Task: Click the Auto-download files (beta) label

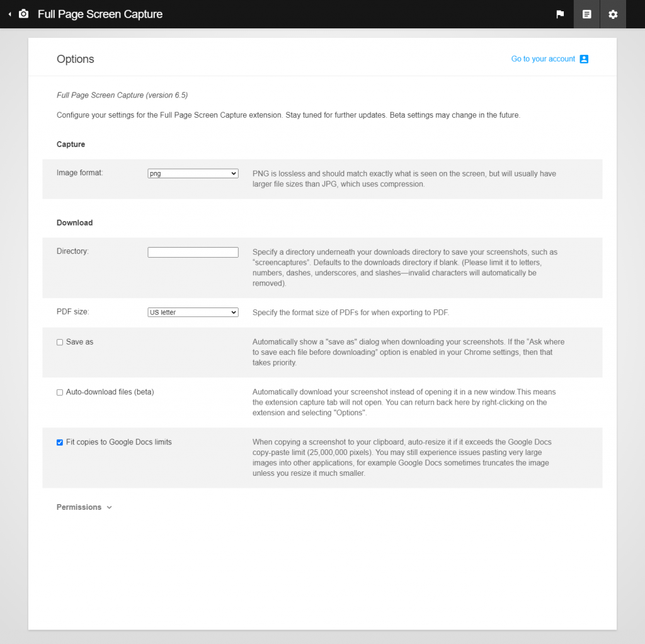Action: point(110,392)
